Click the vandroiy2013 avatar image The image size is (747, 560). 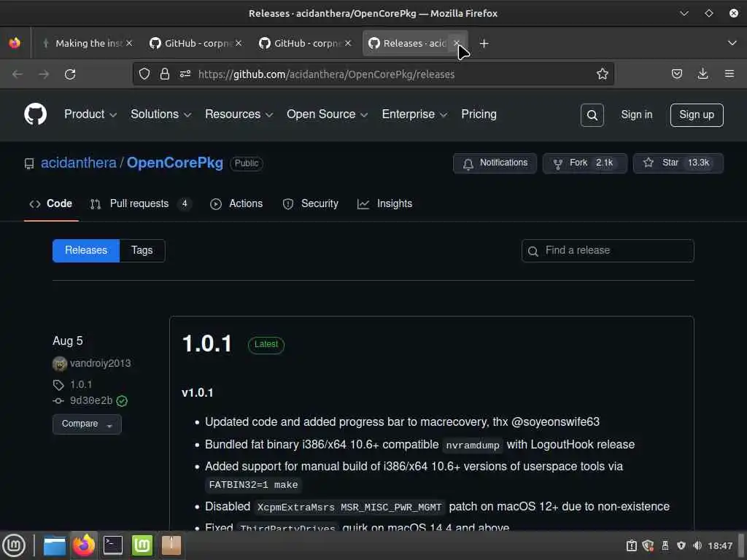coord(60,364)
